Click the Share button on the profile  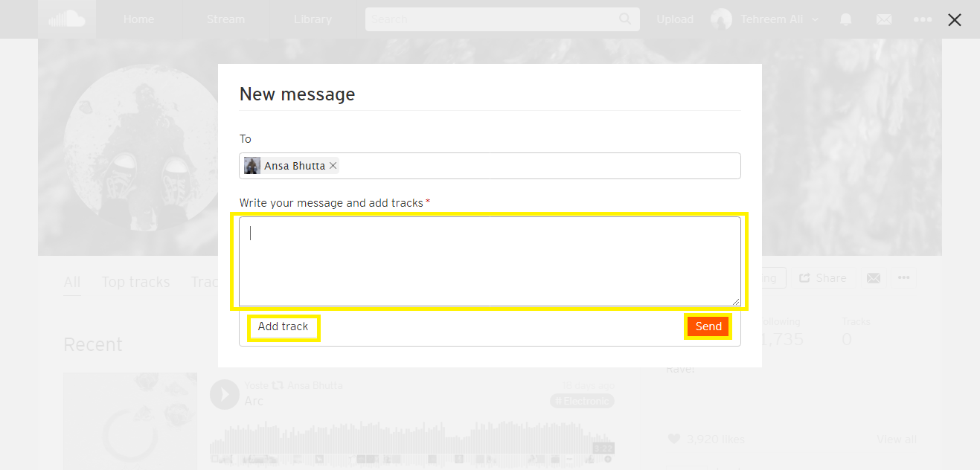[822, 277]
